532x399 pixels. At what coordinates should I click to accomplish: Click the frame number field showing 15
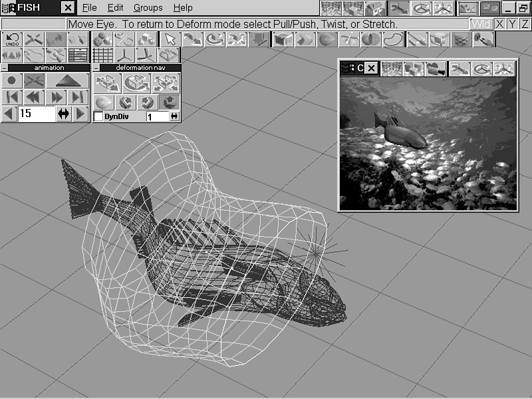click(x=36, y=114)
